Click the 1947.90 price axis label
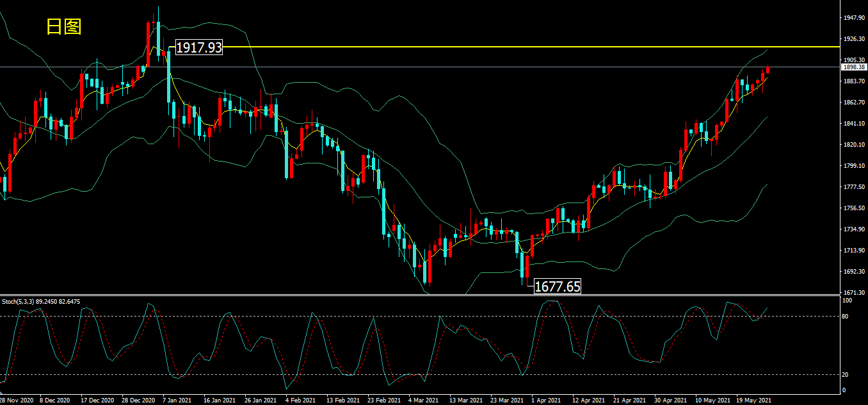The width and height of the screenshot is (868, 405). [855, 18]
